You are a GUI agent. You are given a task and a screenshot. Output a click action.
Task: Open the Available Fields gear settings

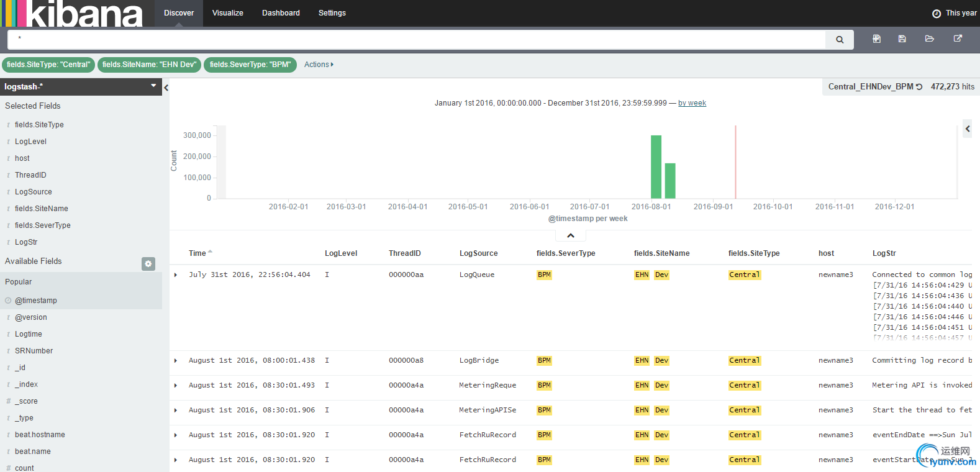pyautogui.click(x=148, y=264)
